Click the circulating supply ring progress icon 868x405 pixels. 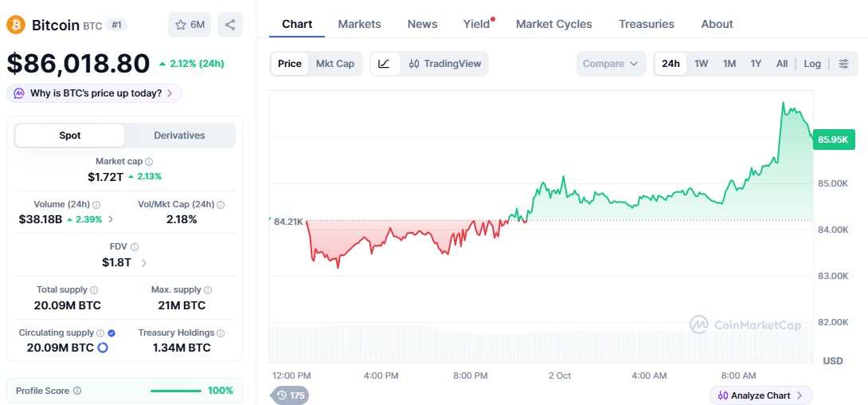click(103, 348)
